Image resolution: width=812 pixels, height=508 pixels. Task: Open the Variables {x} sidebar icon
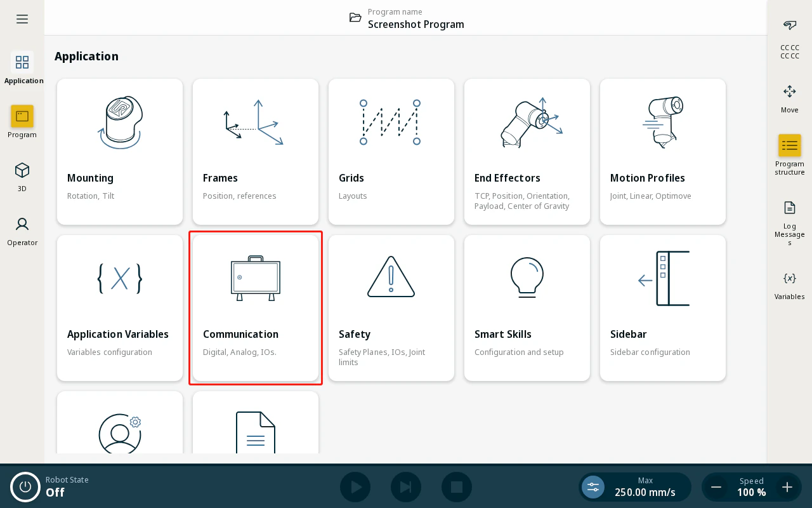point(790,278)
